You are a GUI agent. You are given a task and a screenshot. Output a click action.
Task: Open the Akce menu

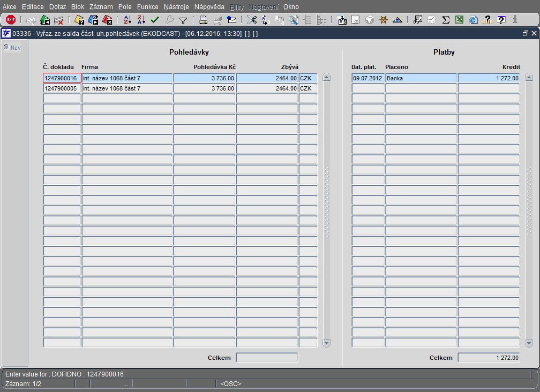9,7
